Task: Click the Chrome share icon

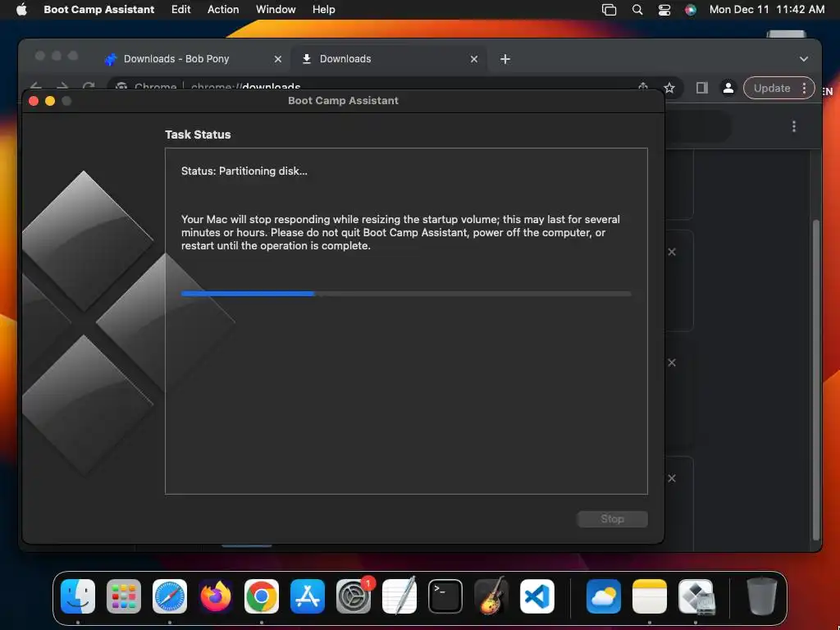Action: pos(643,87)
